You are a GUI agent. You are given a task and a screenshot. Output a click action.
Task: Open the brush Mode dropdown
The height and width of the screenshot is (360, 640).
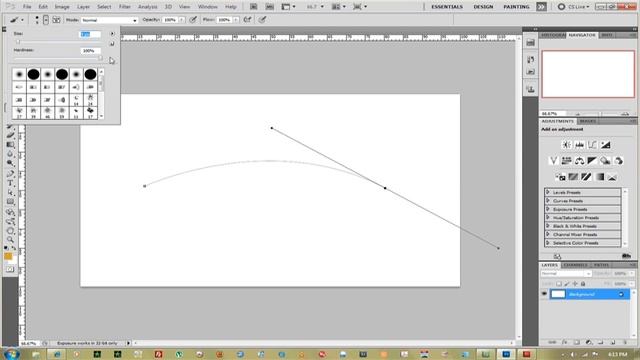(x=109, y=20)
